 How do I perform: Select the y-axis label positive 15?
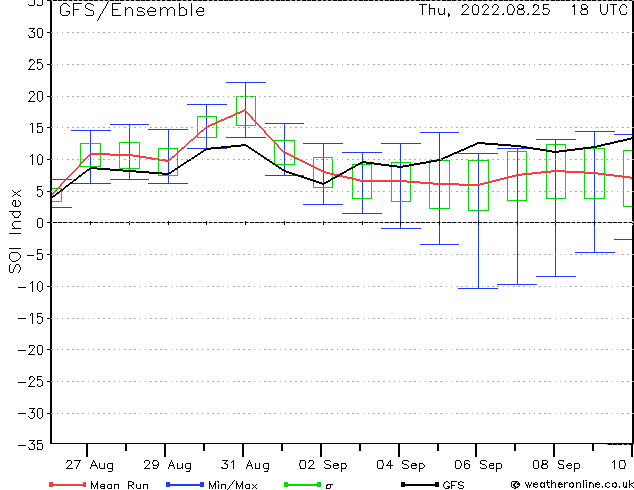click(36, 128)
